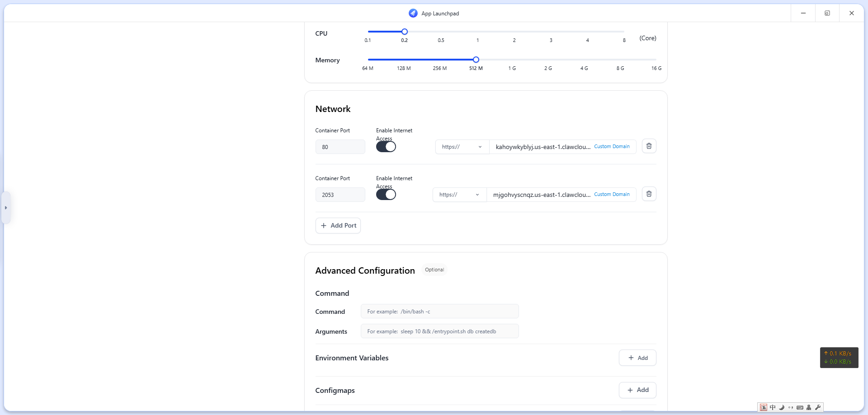The height and width of the screenshot is (415, 868).
Task: Maximize the App Launchpad window
Action: pos(827,13)
